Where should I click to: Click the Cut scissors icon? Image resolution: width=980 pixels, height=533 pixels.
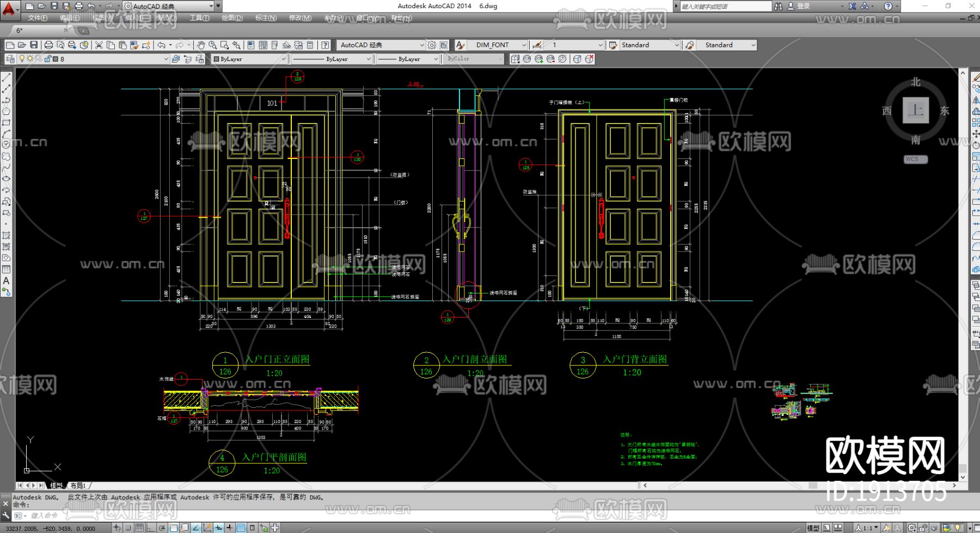coord(99,45)
